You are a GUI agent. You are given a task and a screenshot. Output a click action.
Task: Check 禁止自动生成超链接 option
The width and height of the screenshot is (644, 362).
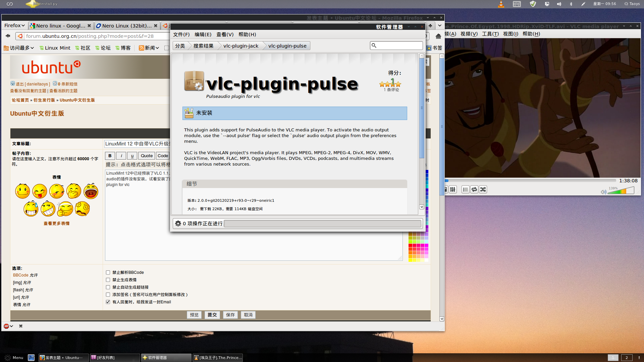click(108, 287)
